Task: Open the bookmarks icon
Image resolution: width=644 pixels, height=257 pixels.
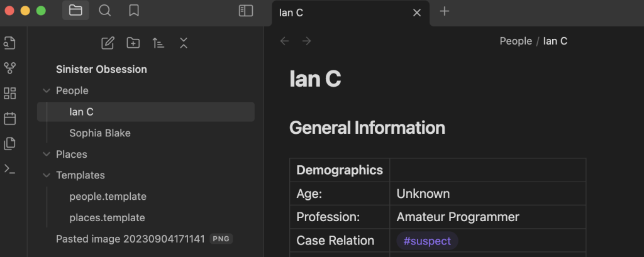Action: (134, 11)
